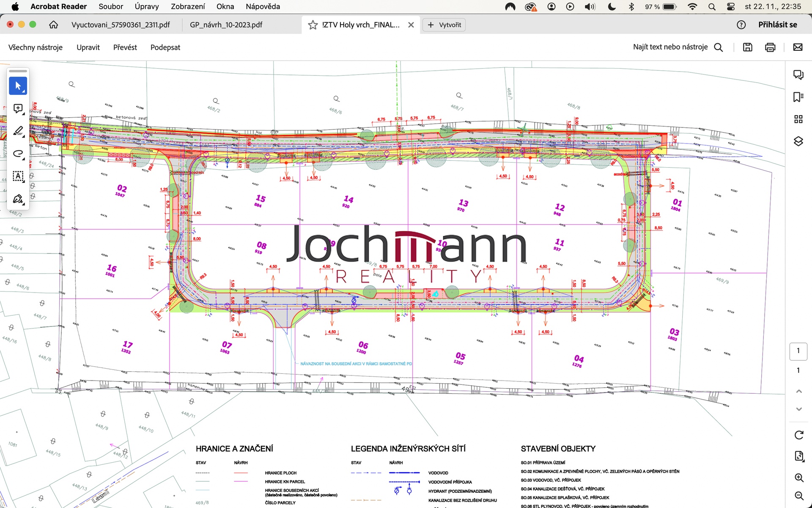Open the page display options icon
The width and height of the screenshot is (812, 508).
[x=798, y=456]
